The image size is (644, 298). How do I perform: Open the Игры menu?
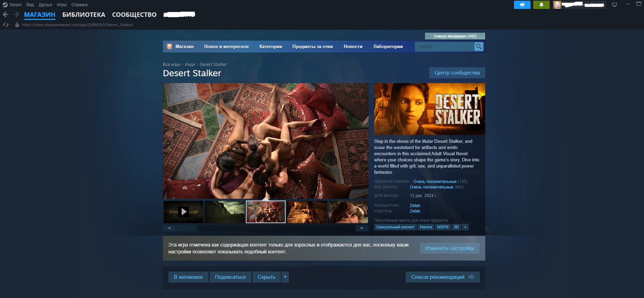tap(62, 5)
